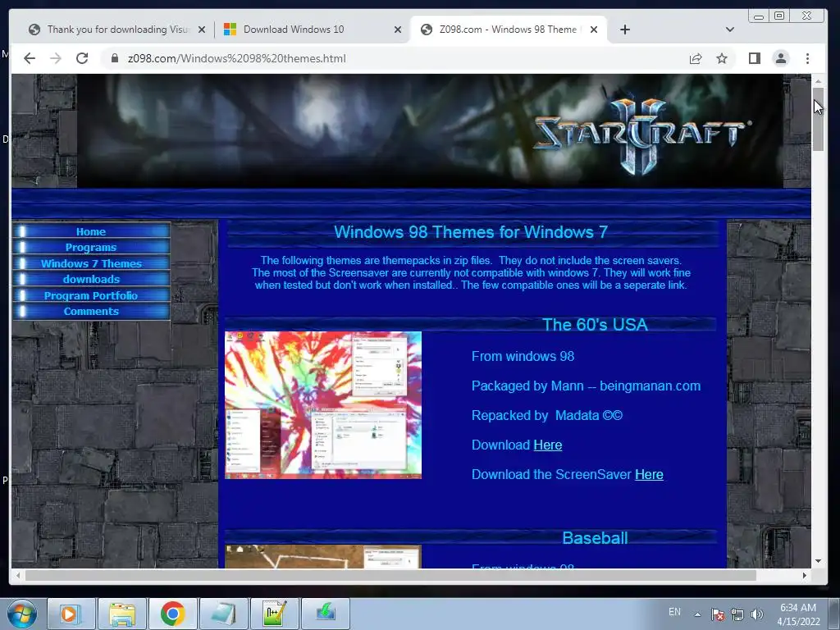Click the Chrome icon in the taskbar
840x630 pixels.
coord(172,614)
